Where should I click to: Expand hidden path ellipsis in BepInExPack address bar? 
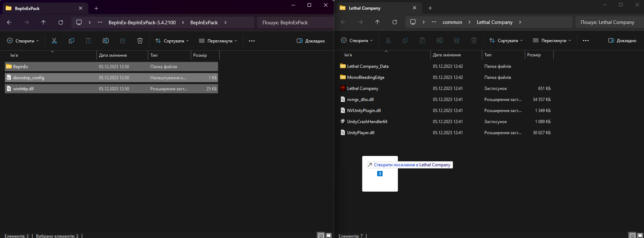(100, 22)
